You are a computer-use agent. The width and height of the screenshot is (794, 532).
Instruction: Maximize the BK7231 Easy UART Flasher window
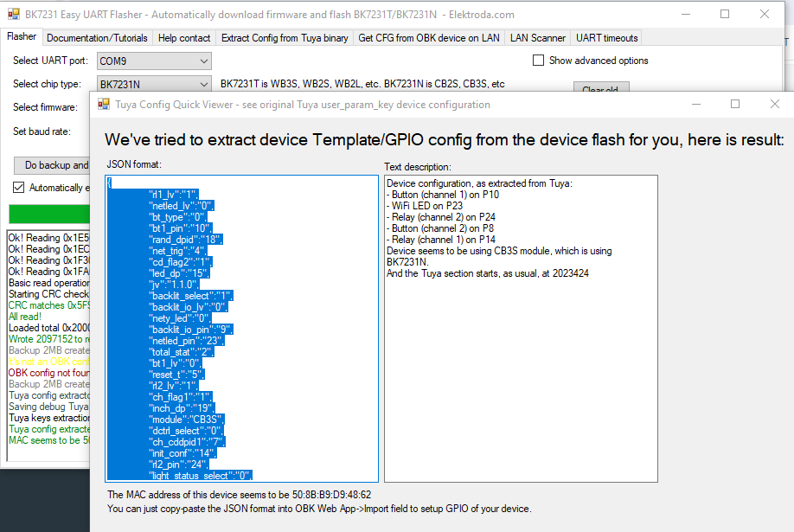[725, 14]
